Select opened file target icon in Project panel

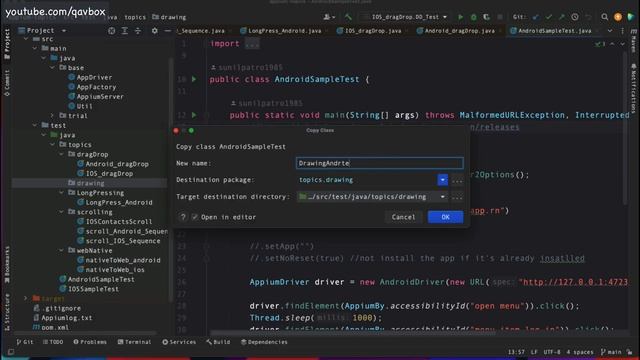click(111, 31)
